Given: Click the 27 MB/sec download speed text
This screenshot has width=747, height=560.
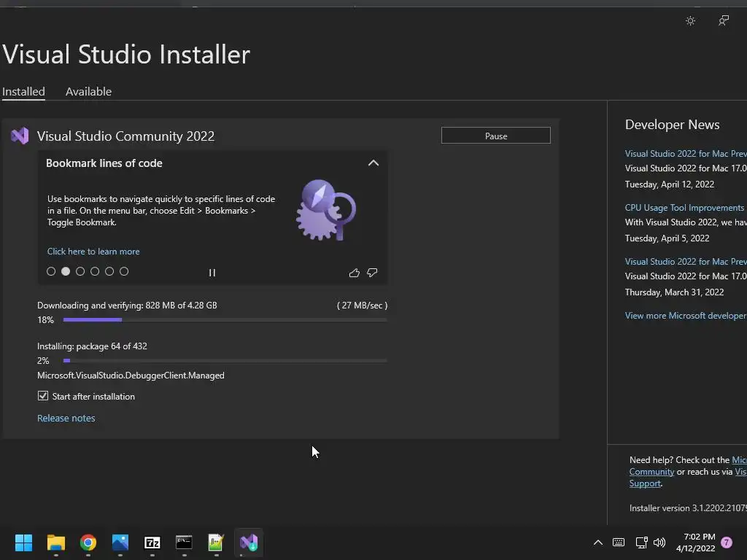Looking at the screenshot, I should [362, 306].
